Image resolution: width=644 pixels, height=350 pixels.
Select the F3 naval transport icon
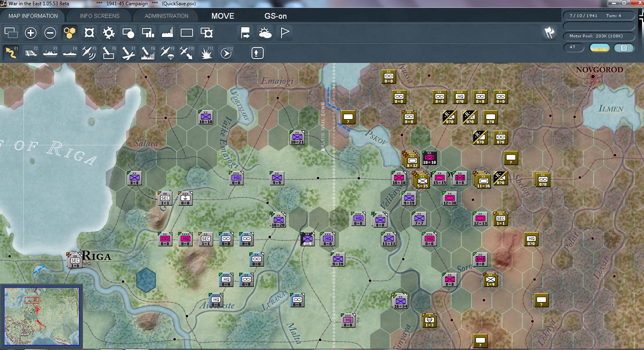pos(50,53)
